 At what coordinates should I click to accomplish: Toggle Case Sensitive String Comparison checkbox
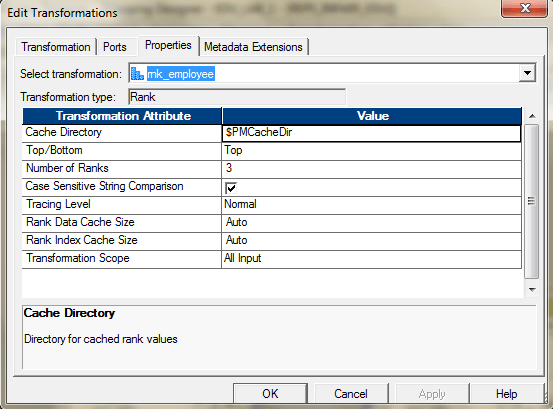[231, 188]
